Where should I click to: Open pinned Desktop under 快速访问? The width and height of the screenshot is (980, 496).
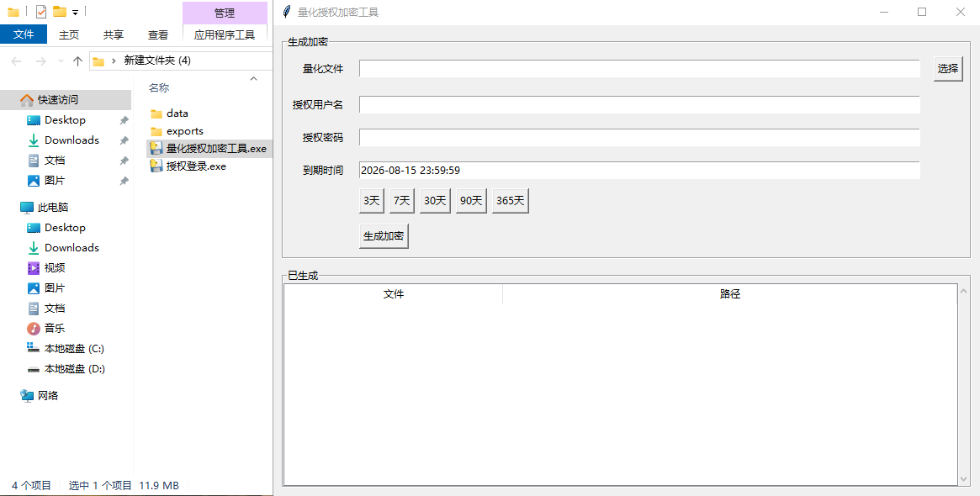pyautogui.click(x=65, y=120)
